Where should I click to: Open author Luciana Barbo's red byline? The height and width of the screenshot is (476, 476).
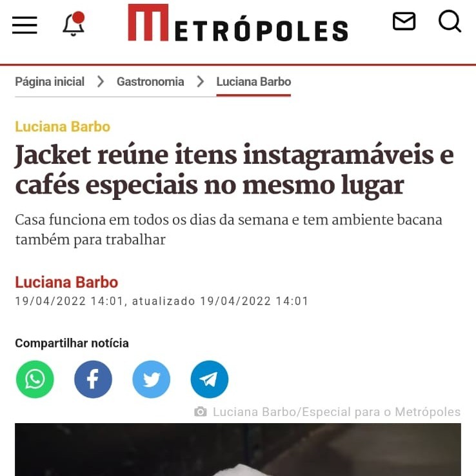tap(66, 282)
